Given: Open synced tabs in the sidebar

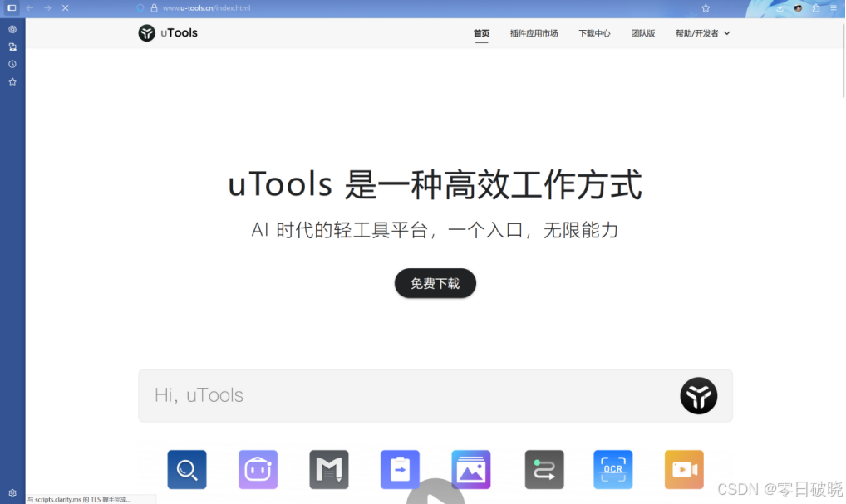Looking at the screenshot, I should (12, 46).
